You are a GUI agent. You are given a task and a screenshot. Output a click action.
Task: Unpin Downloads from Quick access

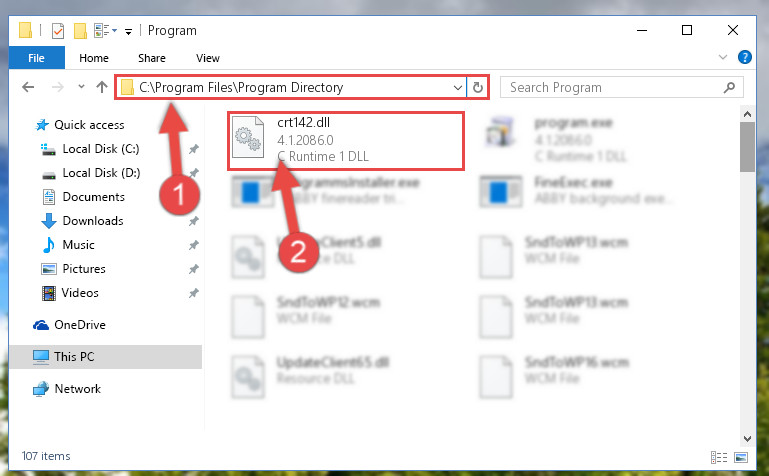click(194, 221)
